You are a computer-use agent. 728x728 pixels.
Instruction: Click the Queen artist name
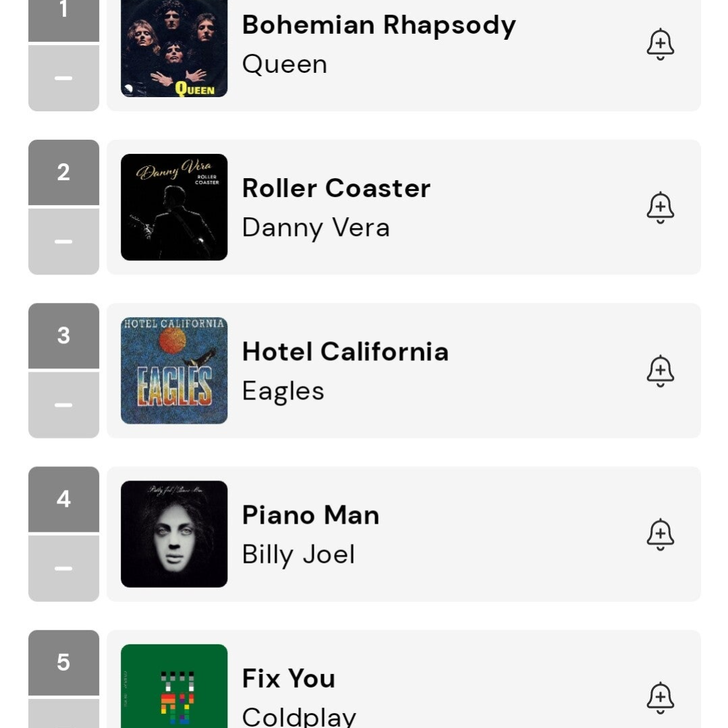point(284,64)
